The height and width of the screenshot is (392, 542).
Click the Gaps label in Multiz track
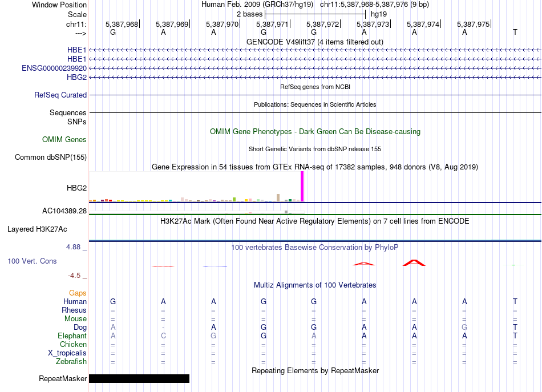(x=78, y=293)
